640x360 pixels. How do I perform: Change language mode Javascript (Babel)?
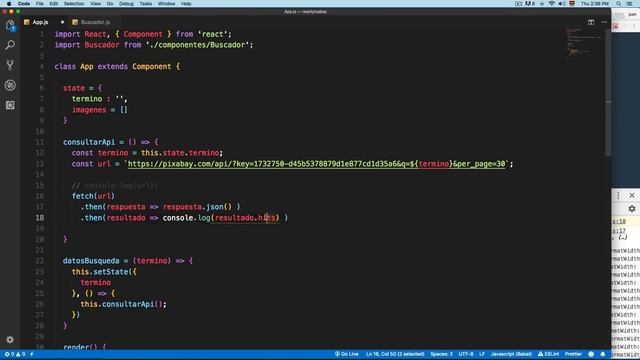click(x=511, y=354)
